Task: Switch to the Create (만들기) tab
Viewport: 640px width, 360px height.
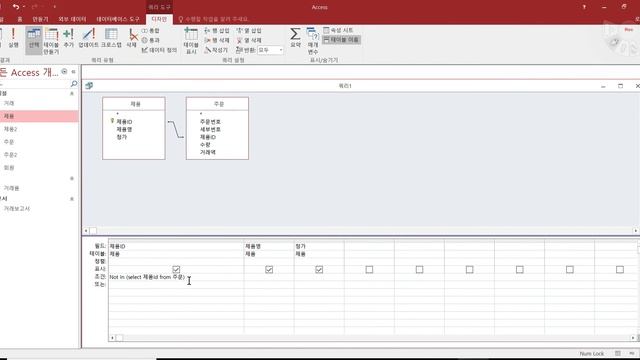Action: pos(40,19)
